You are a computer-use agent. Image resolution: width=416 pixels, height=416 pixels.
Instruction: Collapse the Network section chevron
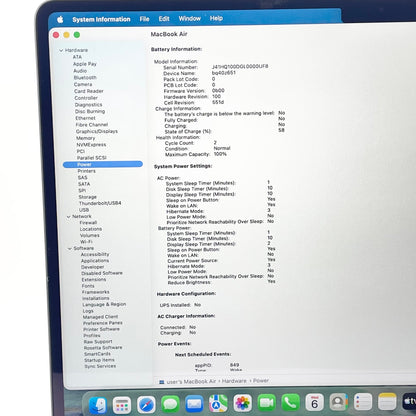(69, 217)
